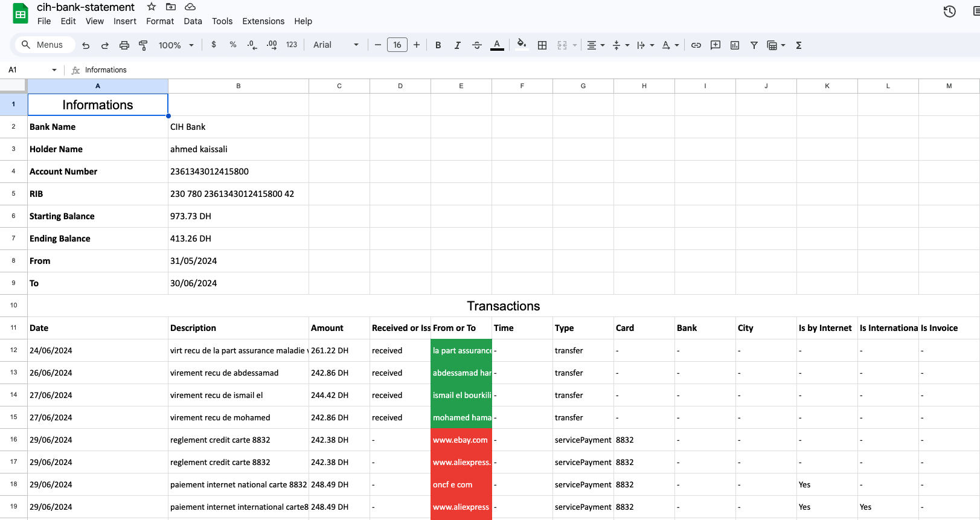Click the Redo arrow icon

coord(105,45)
